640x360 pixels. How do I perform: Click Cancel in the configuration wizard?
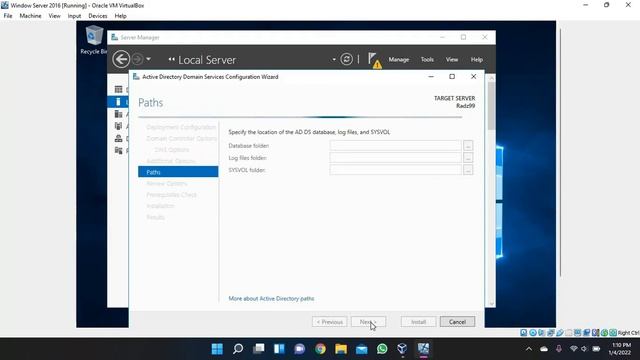click(457, 322)
